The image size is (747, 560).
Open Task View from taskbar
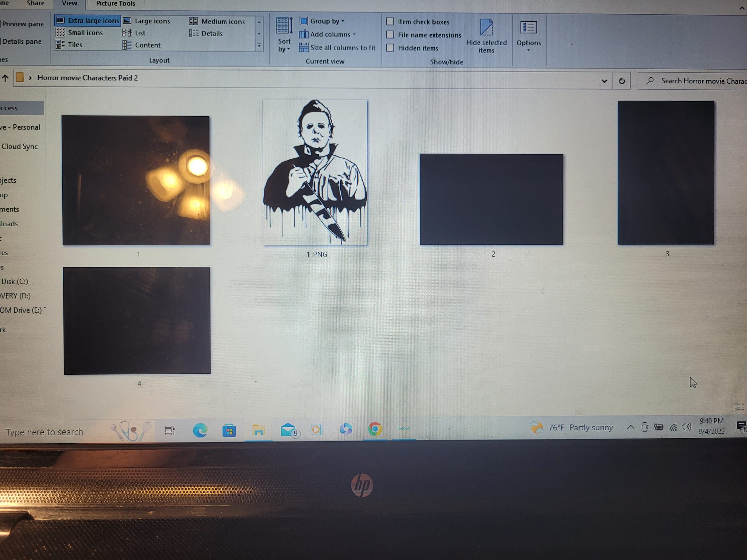click(170, 431)
